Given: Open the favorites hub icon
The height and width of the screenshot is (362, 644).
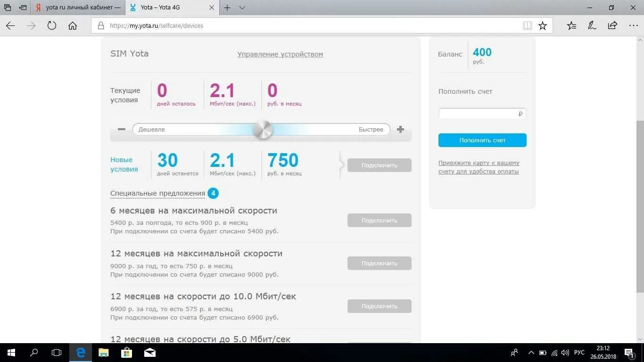Looking at the screenshot, I should coord(572,25).
